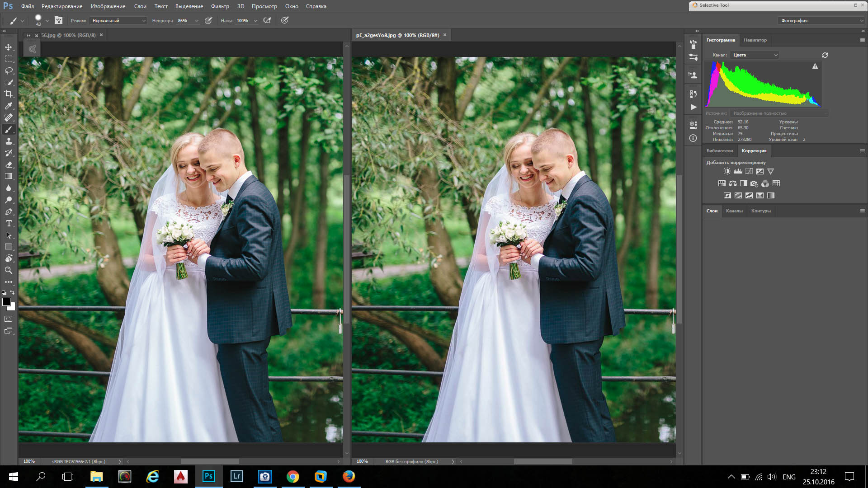This screenshot has height=488, width=868.
Task: Open the workspace dropdown
Action: coord(821,20)
